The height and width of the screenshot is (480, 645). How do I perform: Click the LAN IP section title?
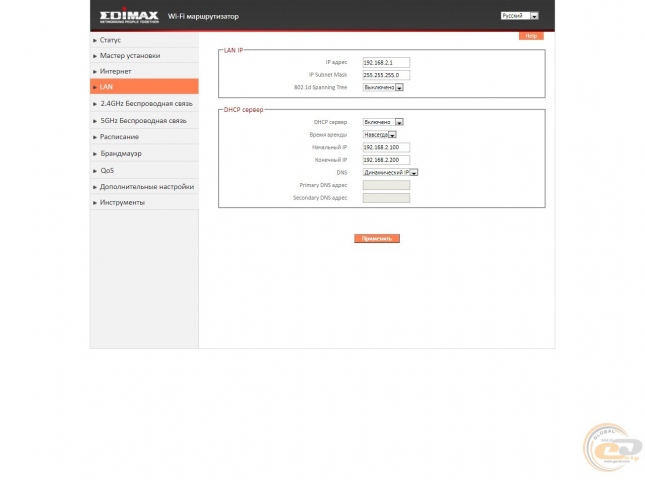tap(233, 50)
